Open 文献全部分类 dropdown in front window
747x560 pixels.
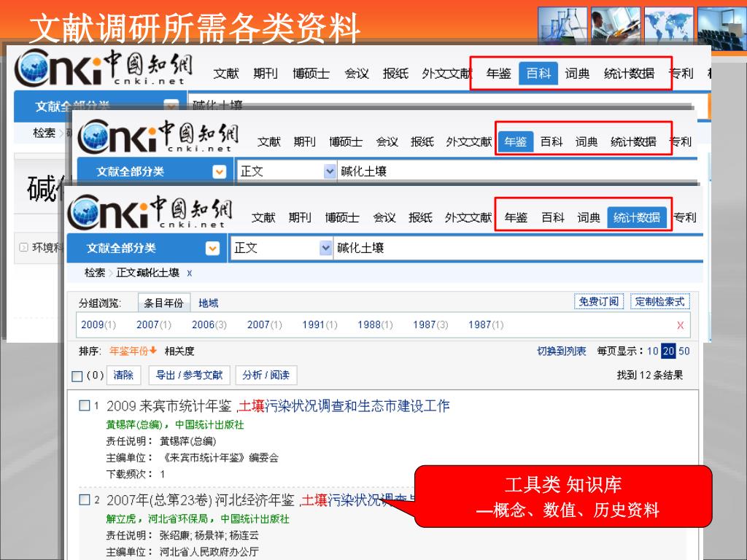click(x=212, y=248)
